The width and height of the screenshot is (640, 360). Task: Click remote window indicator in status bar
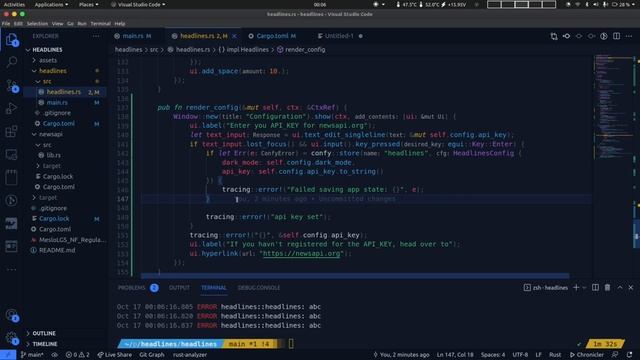[8, 355]
